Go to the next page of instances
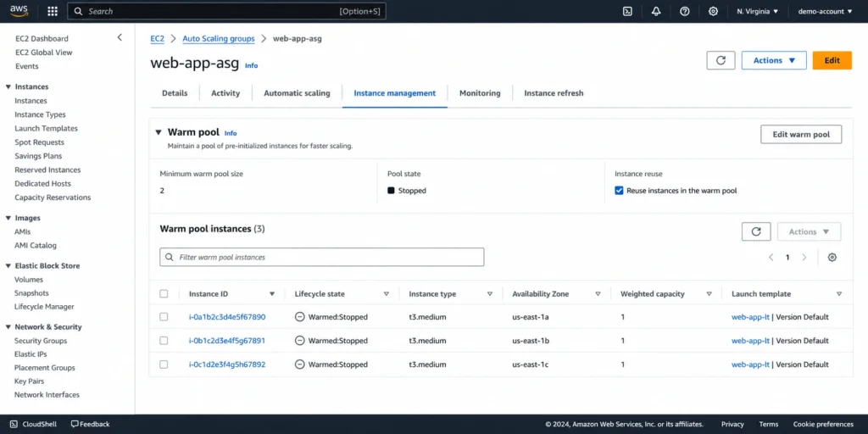 click(x=804, y=258)
